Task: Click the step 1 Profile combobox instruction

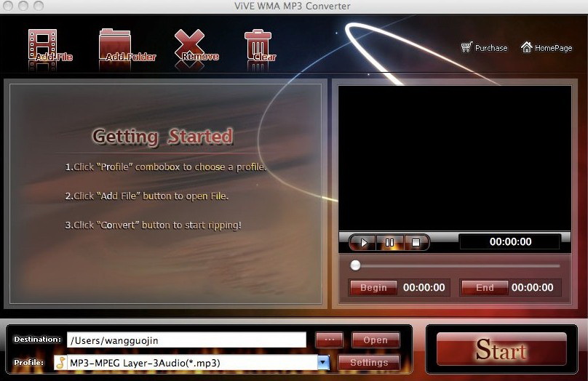Action: [x=165, y=167]
